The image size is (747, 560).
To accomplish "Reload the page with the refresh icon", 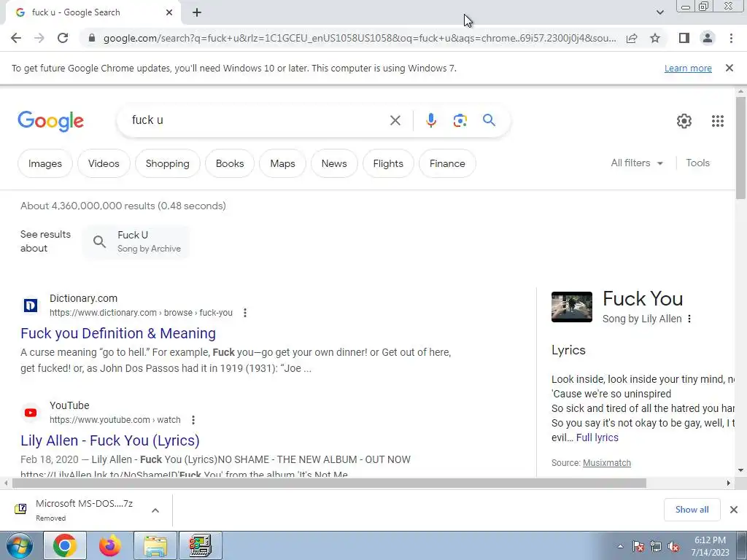I will click(63, 38).
